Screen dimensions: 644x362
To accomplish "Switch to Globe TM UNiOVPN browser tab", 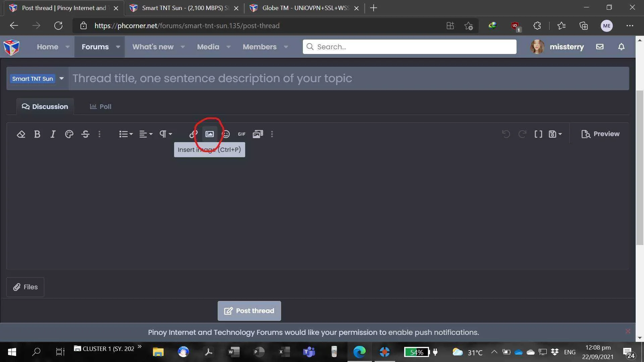I will (x=304, y=8).
